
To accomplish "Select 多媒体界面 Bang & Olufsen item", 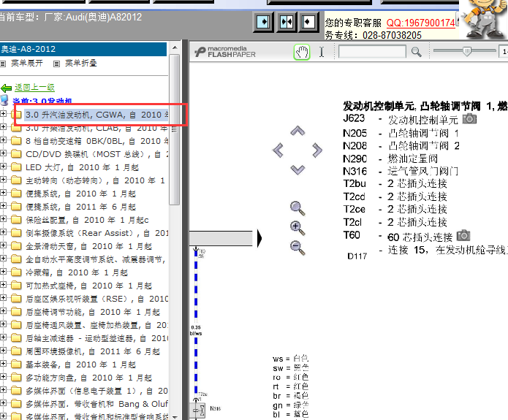I will tap(96, 404).
